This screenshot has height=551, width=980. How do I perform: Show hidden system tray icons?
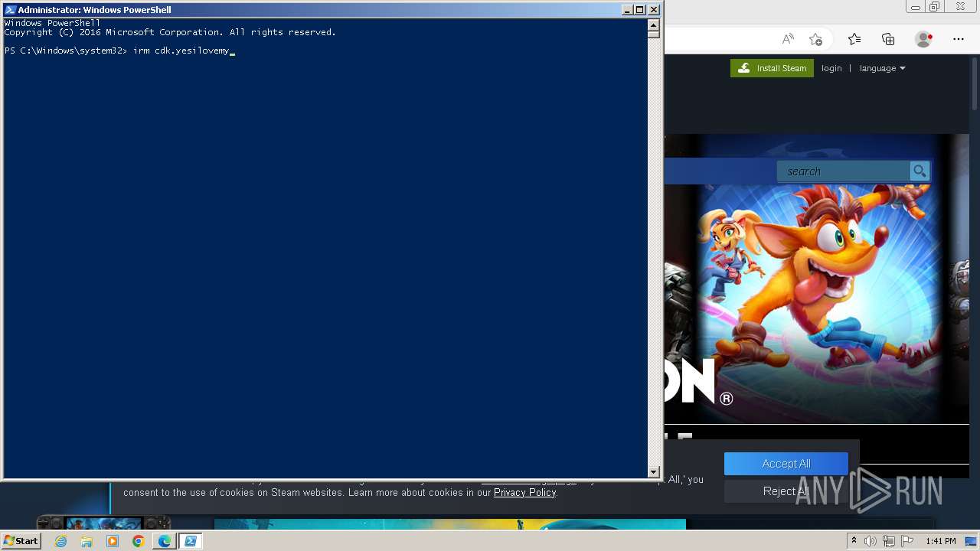tap(854, 541)
